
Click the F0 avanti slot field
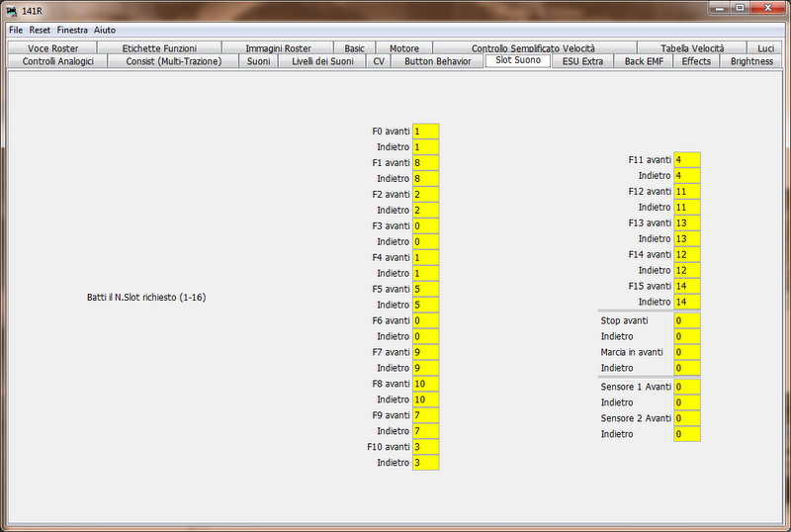425,132
